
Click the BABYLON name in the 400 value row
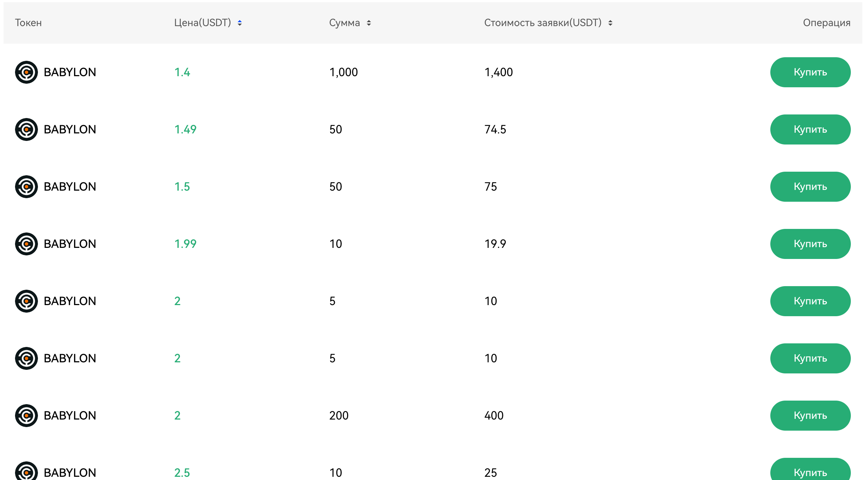[x=70, y=416]
